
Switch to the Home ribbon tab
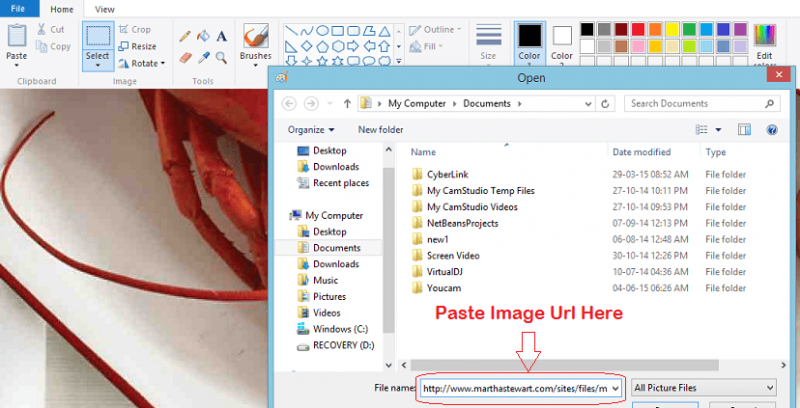62,9
